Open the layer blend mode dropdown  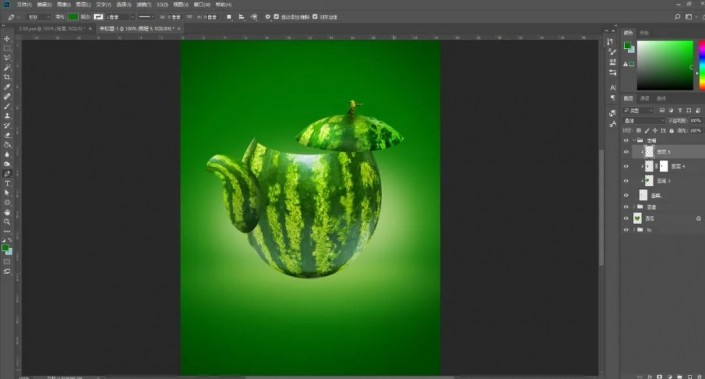tap(644, 121)
